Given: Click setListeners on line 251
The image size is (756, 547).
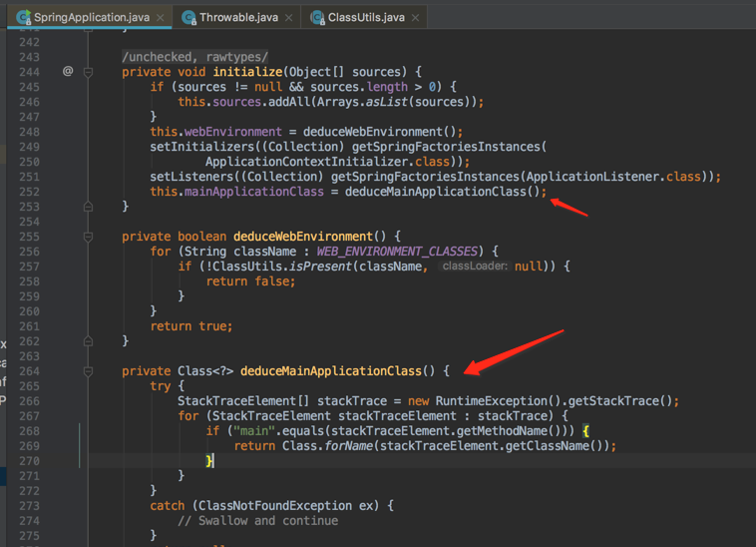Looking at the screenshot, I should (191, 177).
